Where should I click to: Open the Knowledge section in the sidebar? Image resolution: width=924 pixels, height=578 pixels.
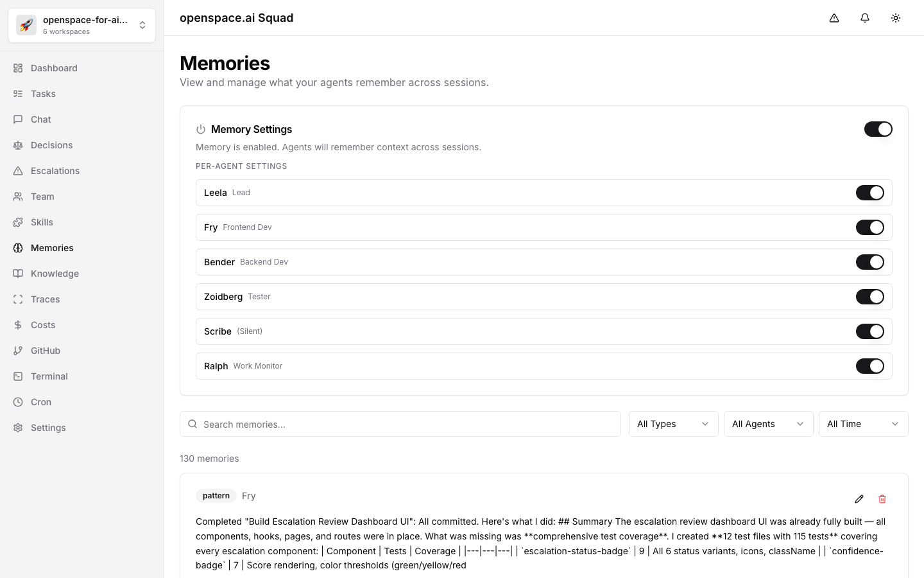point(55,274)
